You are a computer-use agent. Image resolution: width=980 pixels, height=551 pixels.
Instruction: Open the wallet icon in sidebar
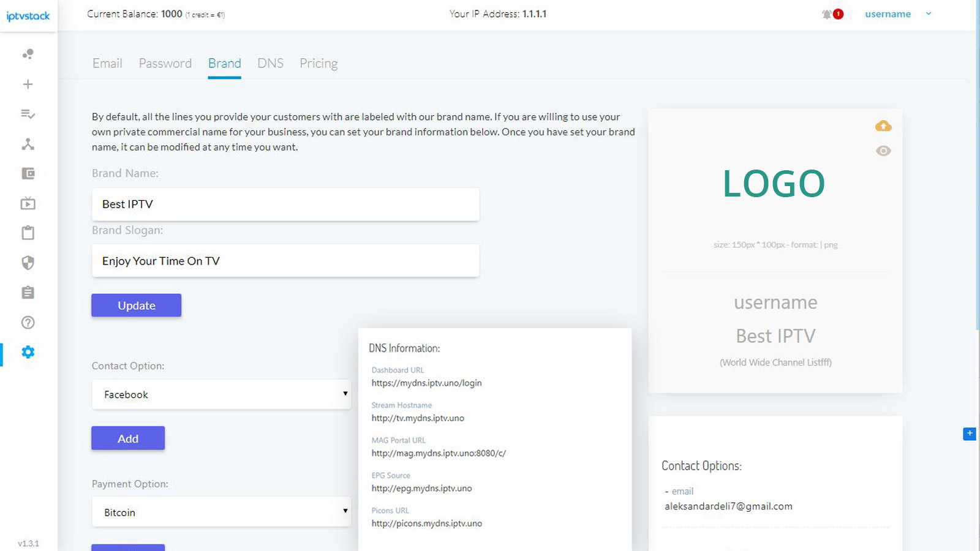click(x=28, y=173)
